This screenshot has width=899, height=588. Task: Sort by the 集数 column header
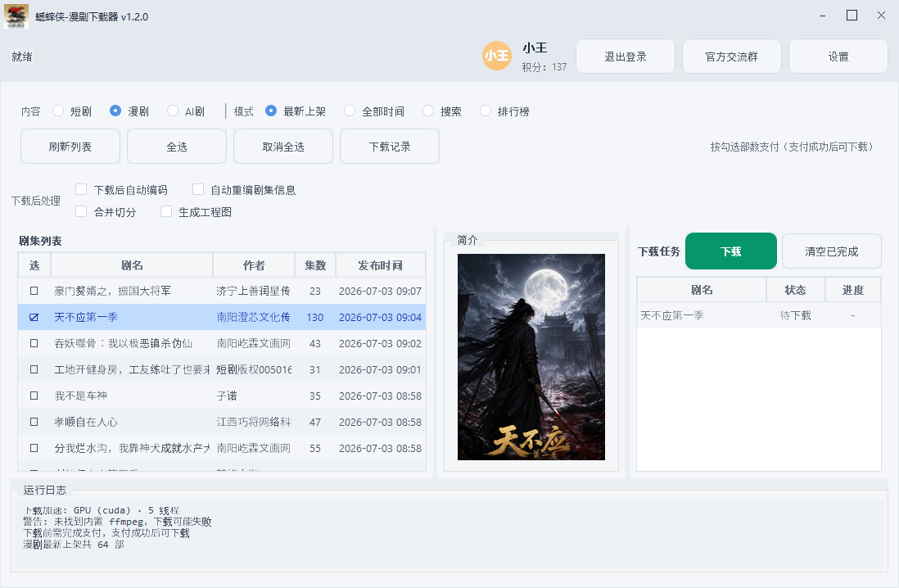click(x=315, y=265)
